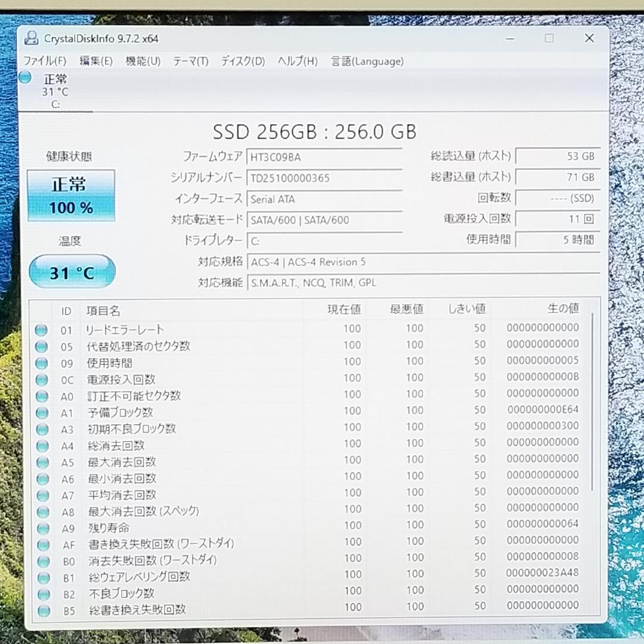Click the transfer mode field SATA/600 | SATA/600
Viewport: 644px width, 644px height.
click(324, 220)
